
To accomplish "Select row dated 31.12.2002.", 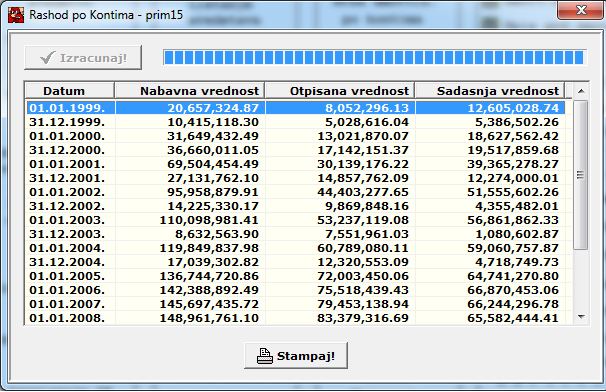I will click(x=296, y=206).
